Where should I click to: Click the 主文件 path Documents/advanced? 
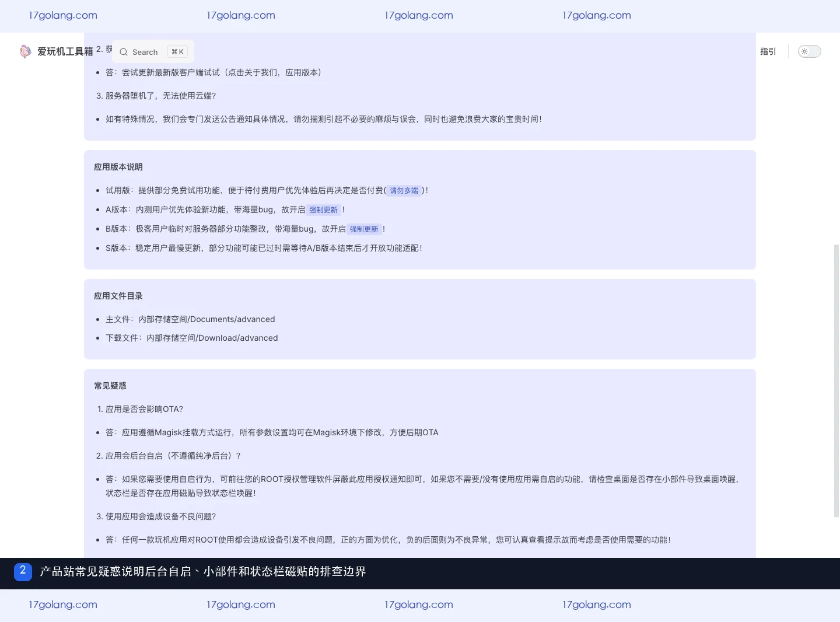[190, 319]
